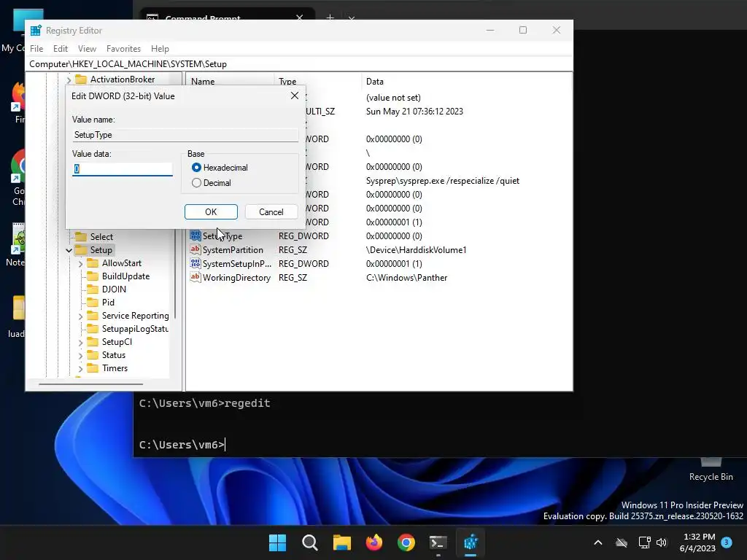Expand the SetupCI subkey
Image resolution: width=747 pixels, height=560 pixels.
point(80,343)
